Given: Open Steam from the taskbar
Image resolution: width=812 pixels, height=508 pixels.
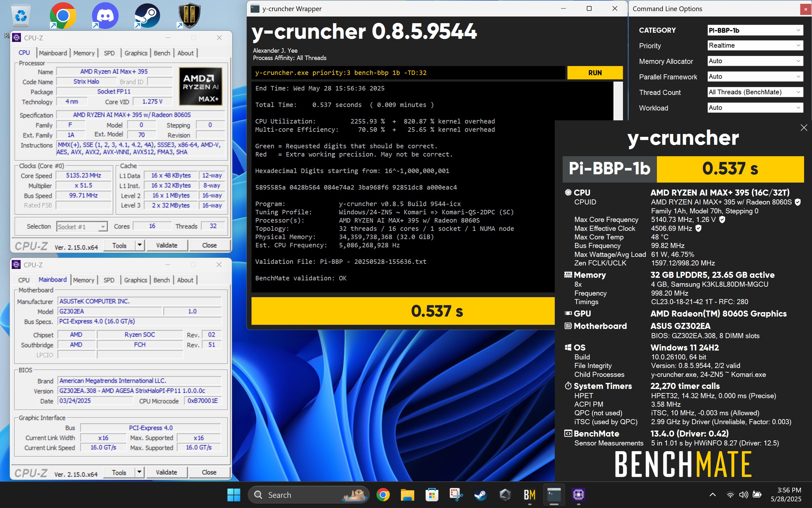Looking at the screenshot, I should point(481,495).
